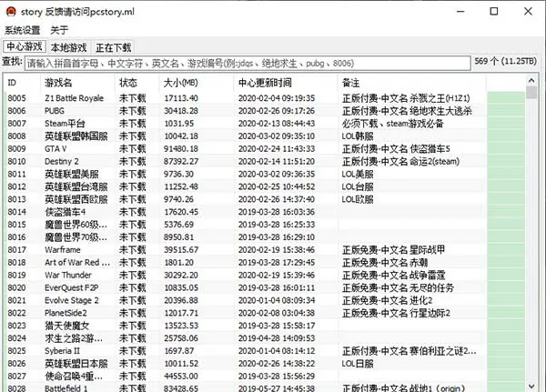The image size is (546, 392).
Task: Maximize the story window
Action: (494, 12)
